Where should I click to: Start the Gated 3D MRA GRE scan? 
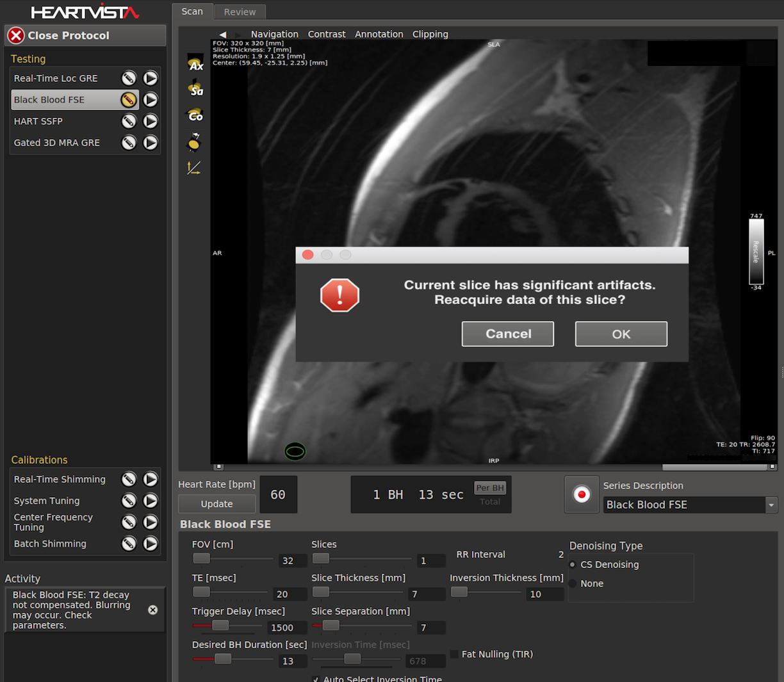pos(151,143)
